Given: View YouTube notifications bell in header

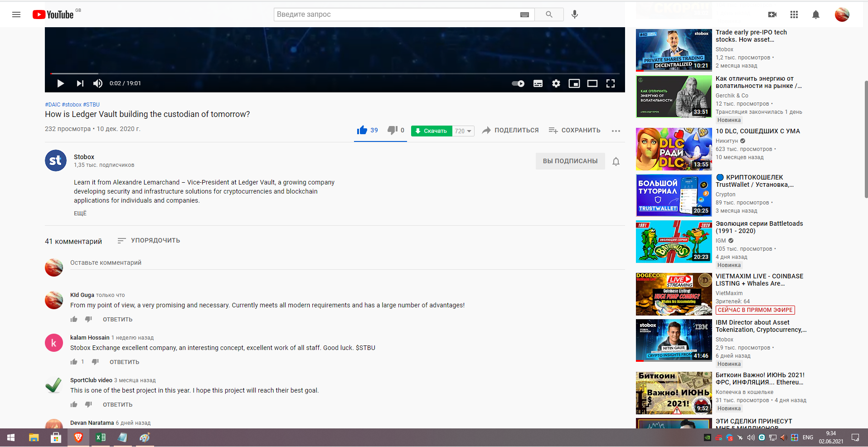Looking at the screenshot, I should click(x=816, y=15).
